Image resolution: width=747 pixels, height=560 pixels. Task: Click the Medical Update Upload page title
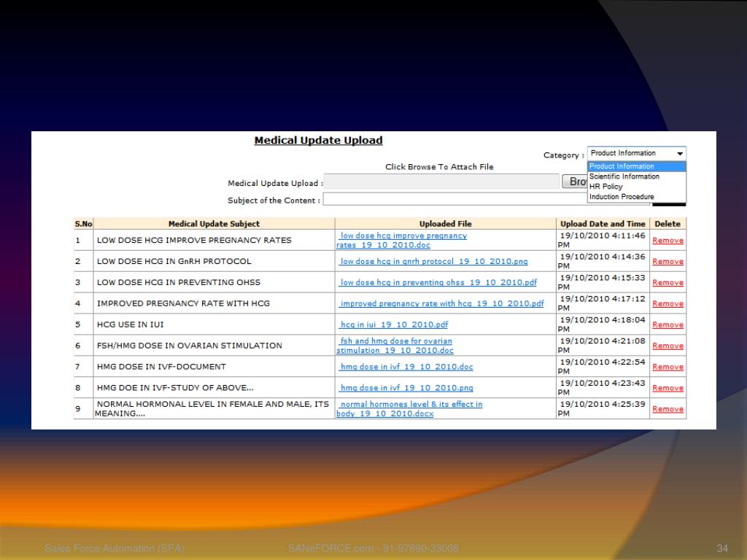318,141
